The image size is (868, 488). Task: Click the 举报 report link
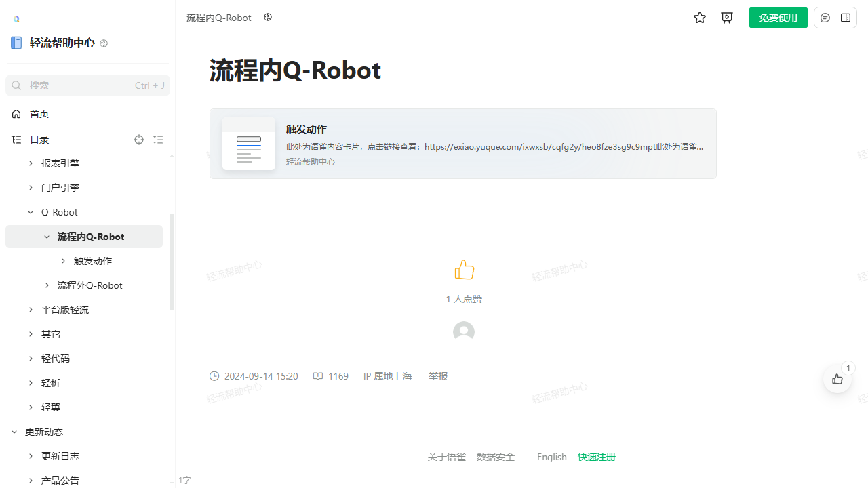(438, 376)
